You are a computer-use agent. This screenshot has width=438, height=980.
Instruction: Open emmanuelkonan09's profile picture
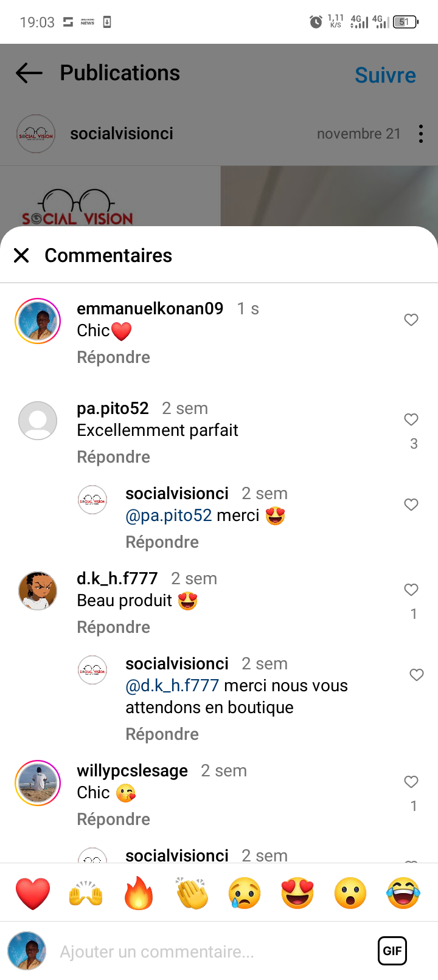(38, 321)
